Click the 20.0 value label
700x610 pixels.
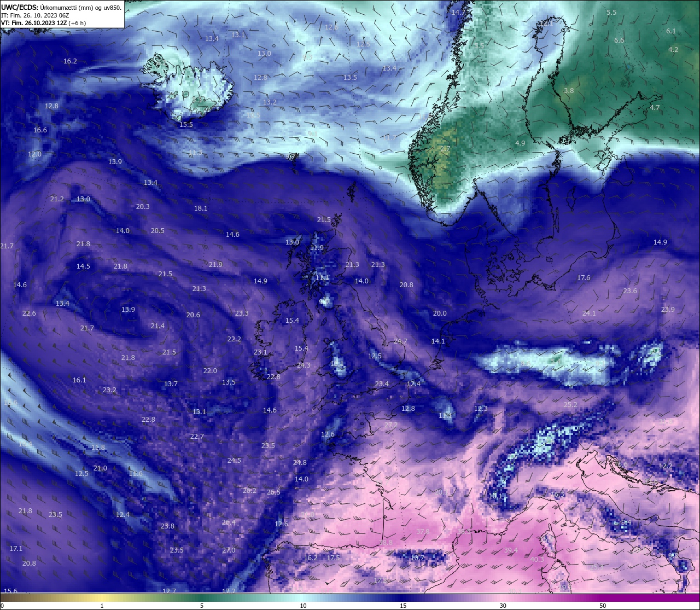coord(440,313)
